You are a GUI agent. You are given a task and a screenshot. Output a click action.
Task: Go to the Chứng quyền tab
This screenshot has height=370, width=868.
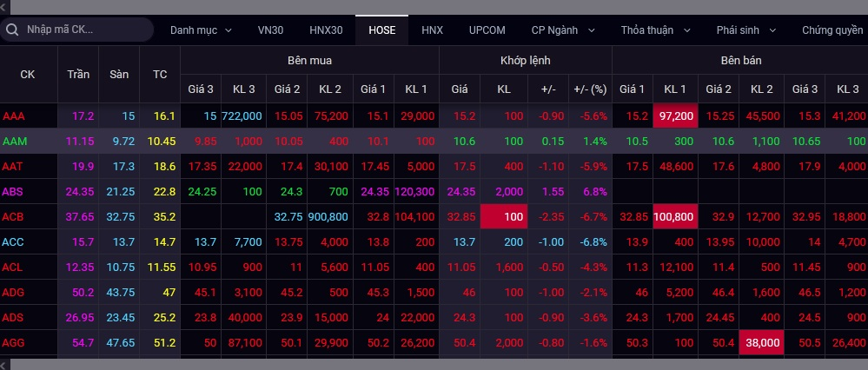[x=832, y=30]
